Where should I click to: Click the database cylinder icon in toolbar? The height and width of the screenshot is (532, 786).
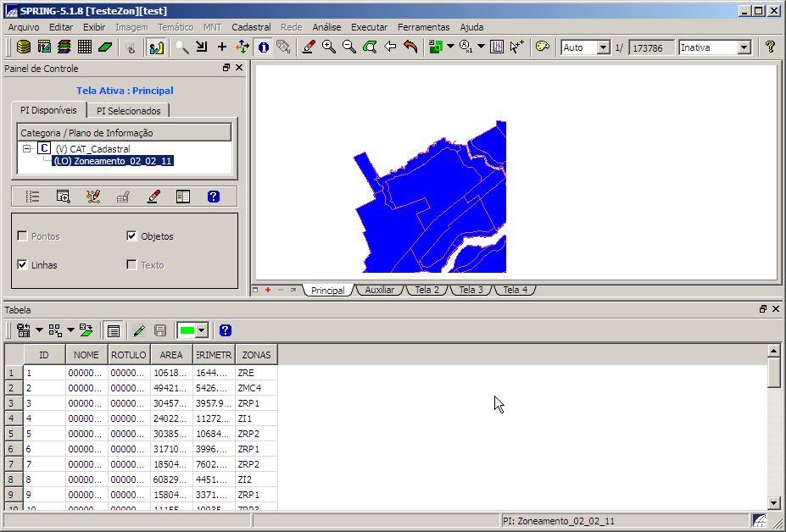[24, 47]
